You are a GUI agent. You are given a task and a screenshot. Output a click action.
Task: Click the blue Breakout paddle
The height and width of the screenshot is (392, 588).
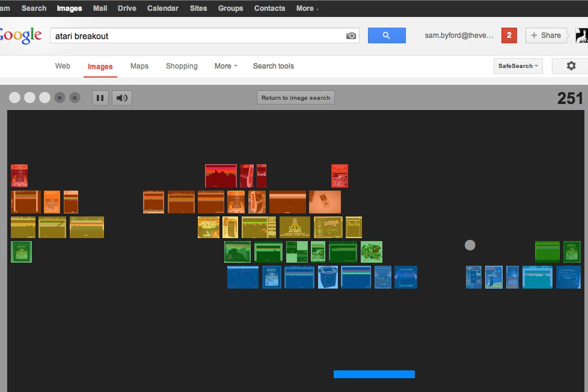click(374, 374)
